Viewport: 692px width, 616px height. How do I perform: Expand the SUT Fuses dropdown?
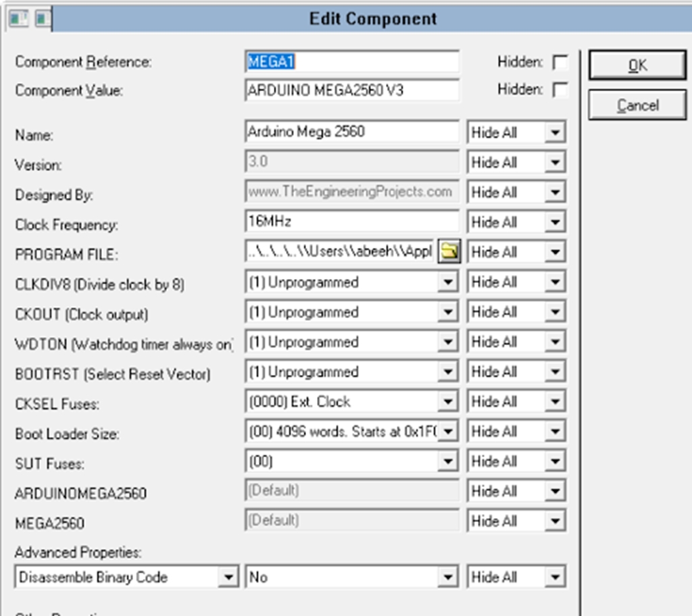tap(351, 461)
